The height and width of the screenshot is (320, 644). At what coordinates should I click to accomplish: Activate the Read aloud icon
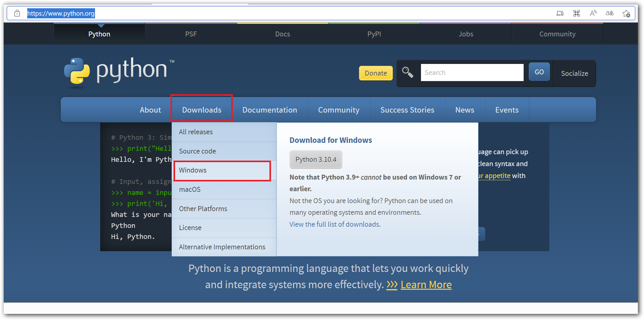coord(593,13)
